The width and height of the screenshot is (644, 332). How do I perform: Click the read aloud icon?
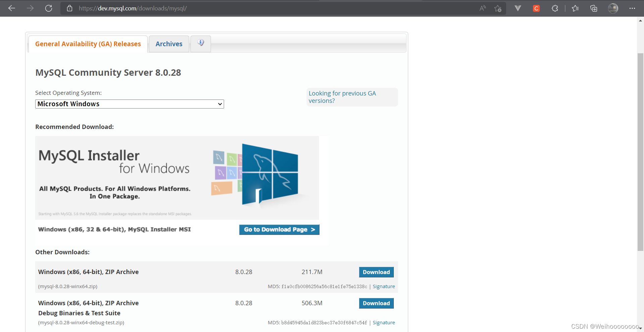pyautogui.click(x=483, y=8)
